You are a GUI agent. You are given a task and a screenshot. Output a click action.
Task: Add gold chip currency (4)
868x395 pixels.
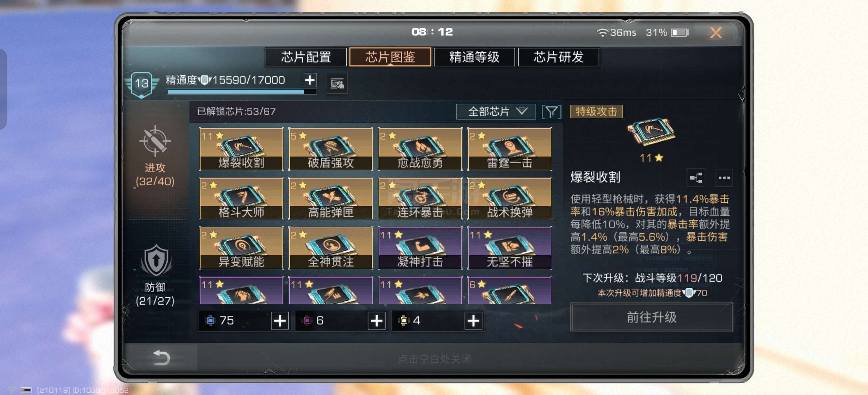[473, 321]
